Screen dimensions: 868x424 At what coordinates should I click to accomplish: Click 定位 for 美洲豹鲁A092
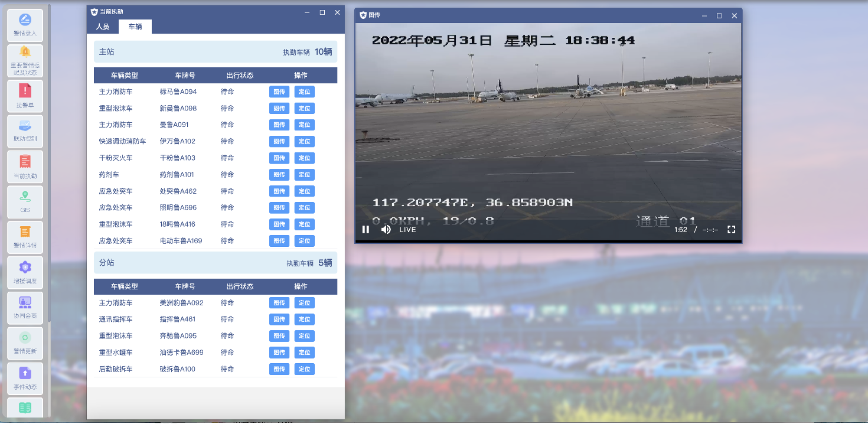tap(305, 303)
